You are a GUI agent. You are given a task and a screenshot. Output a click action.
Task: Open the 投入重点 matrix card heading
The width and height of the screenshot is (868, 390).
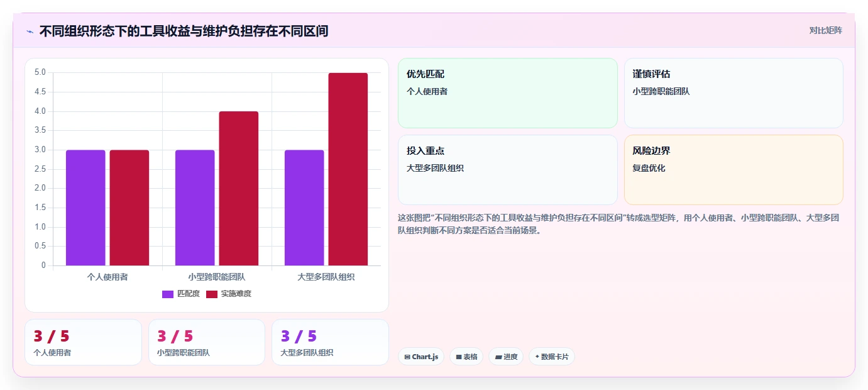pos(426,151)
